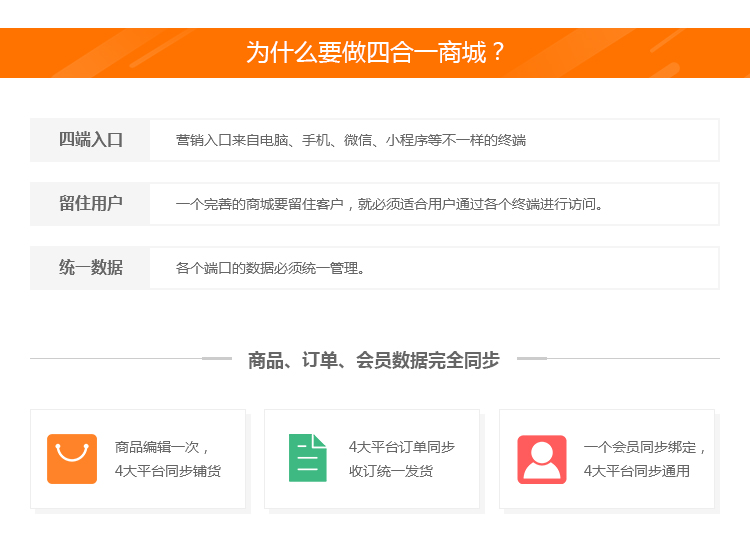
Task: Select the 留住用户 label
Action: point(91,204)
